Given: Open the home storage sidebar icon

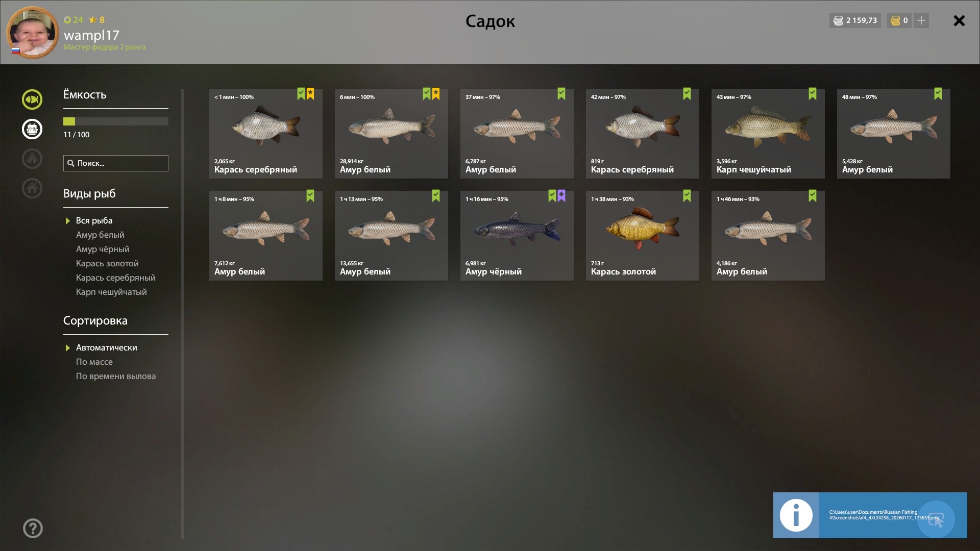Looking at the screenshot, I should point(32,188).
